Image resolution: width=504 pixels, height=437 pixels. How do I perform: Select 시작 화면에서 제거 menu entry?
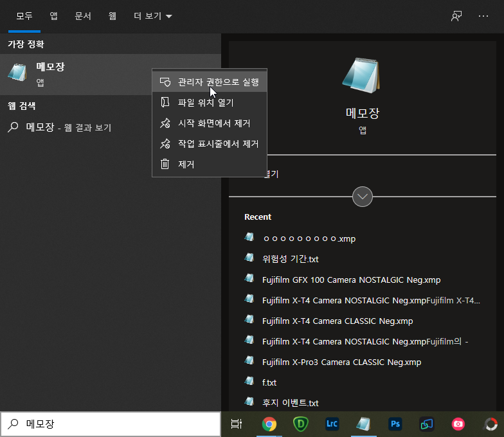tap(210, 123)
